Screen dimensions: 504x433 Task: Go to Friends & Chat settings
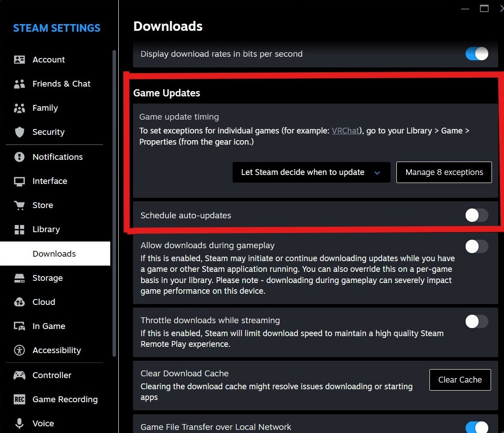(x=62, y=84)
